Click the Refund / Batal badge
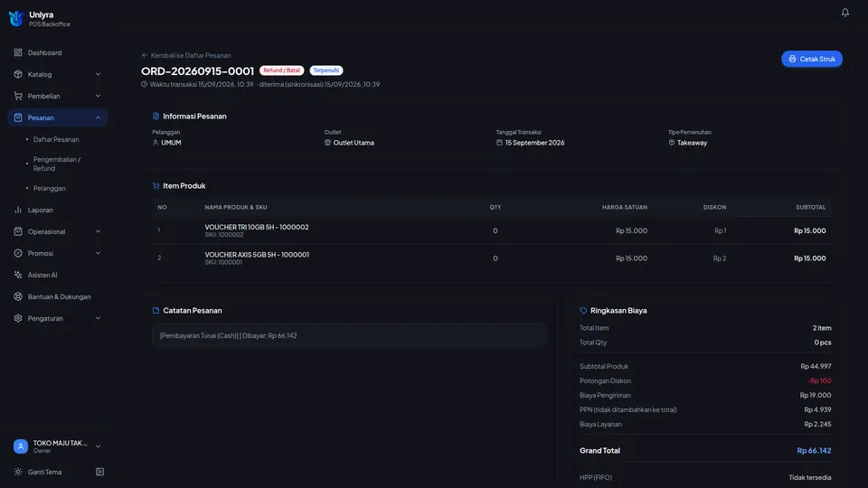 [x=282, y=70]
